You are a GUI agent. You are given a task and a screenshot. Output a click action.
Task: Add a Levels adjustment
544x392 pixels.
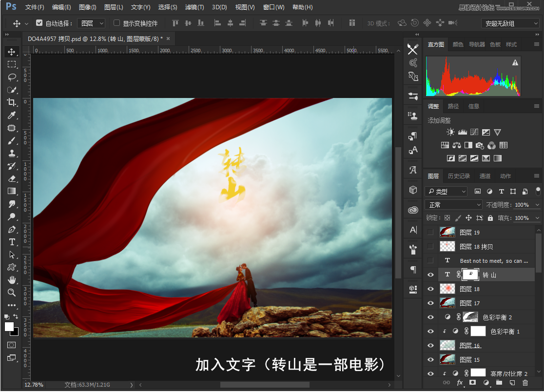pos(463,132)
